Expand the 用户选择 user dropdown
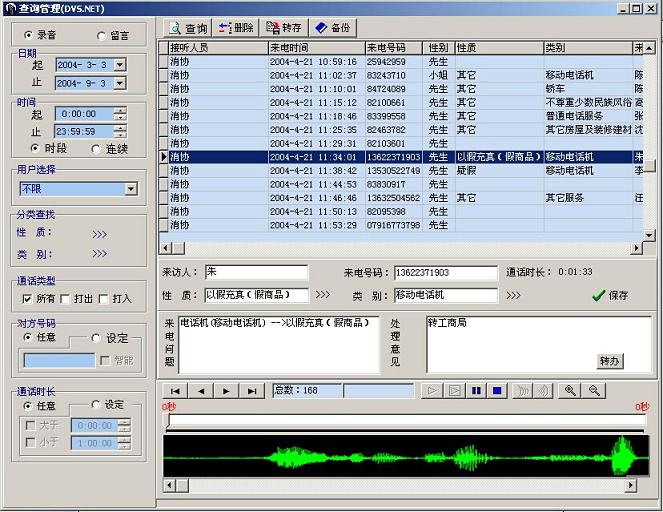 point(130,189)
